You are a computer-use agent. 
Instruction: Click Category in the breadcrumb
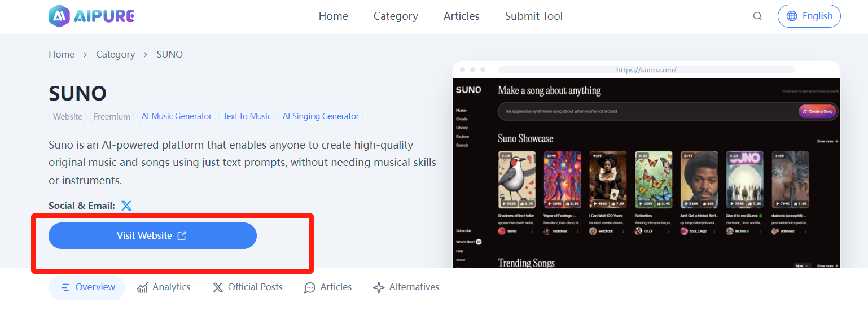pyautogui.click(x=115, y=54)
